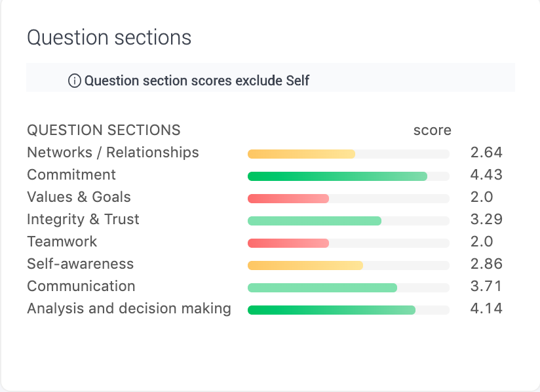The width and height of the screenshot is (540, 392).
Task: Click the red Teamwork progress bar
Action: point(349,243)
